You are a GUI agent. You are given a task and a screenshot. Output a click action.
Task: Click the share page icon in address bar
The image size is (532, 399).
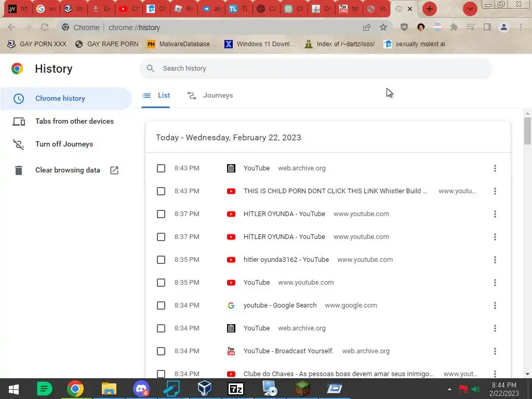[x=367, y=28]
